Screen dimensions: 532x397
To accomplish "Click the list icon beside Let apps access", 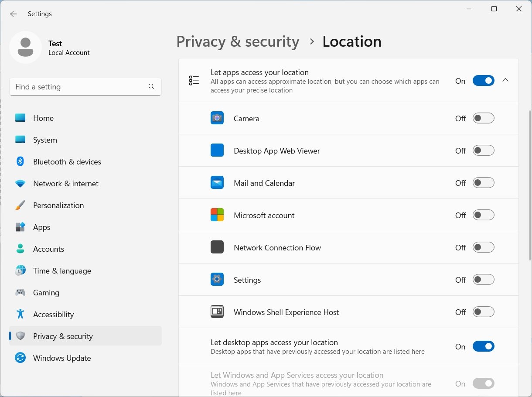I will 194,81.
